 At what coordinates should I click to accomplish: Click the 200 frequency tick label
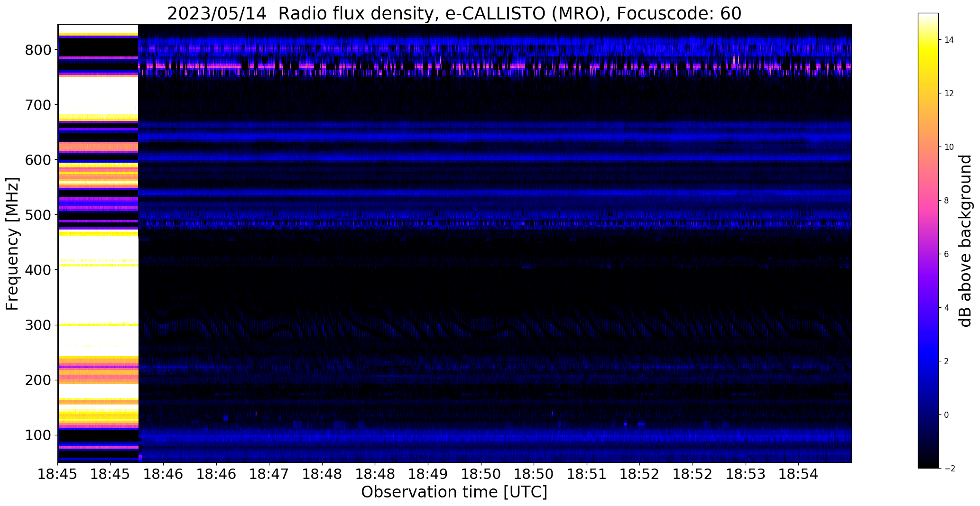(38, 380)
